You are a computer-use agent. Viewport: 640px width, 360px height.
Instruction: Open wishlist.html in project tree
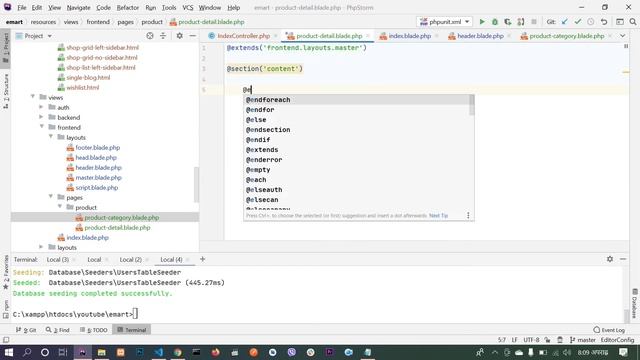pos(82,87)
